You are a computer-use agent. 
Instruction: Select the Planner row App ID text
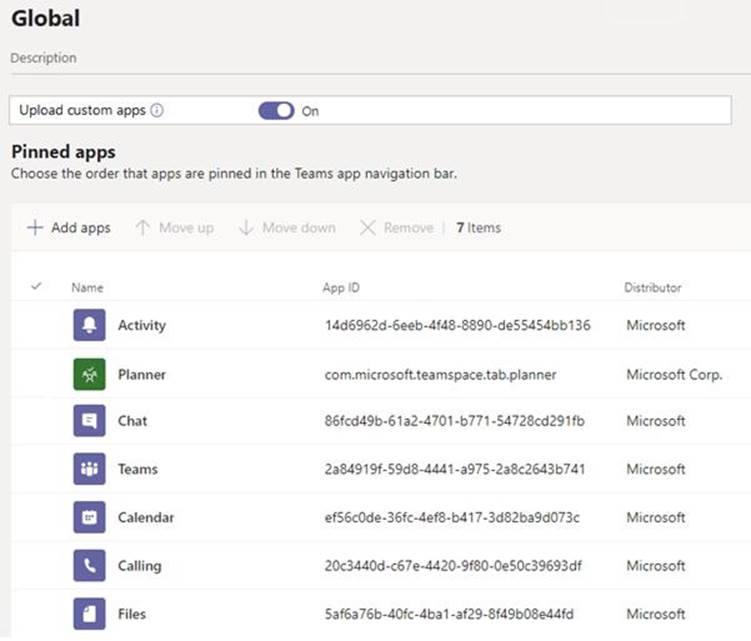pos(441,375)
